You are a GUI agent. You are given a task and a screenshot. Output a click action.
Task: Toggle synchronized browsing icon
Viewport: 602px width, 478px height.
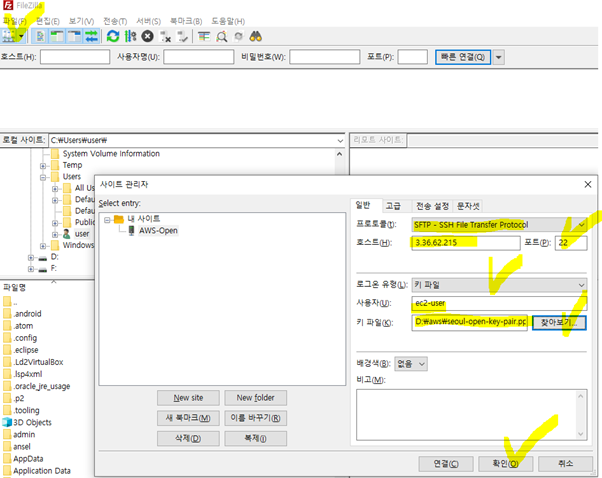[x=238, y=36]
